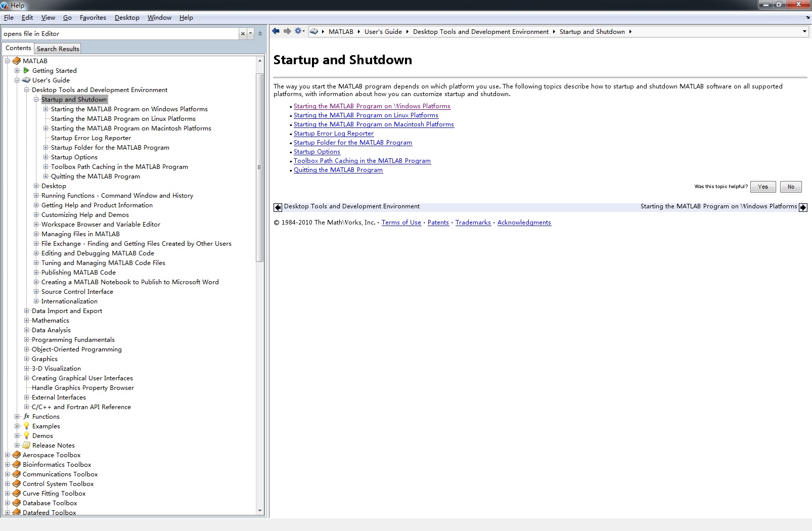This screenshot has width=812, height=531.
Task: Click the search text input field
Action: 120,33
